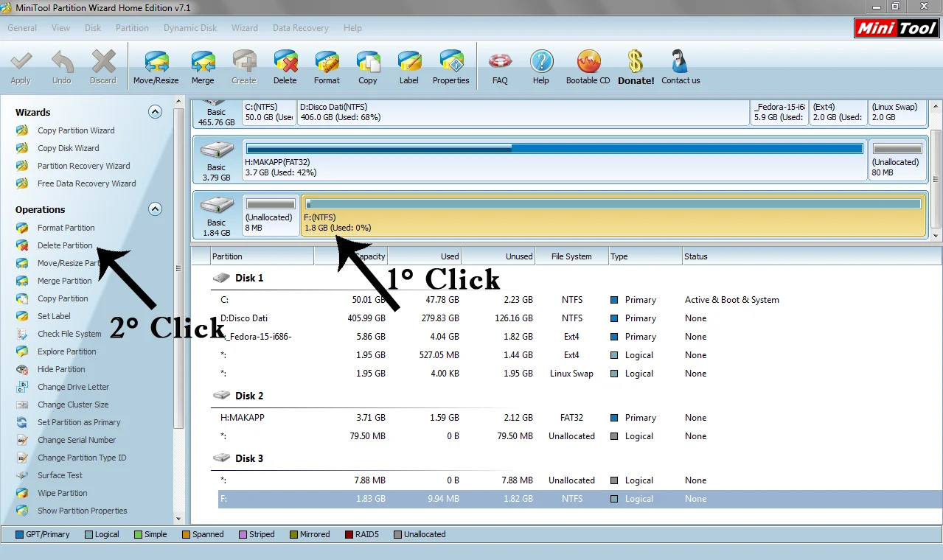Click the Merge Partition sidebar icon
This screenshot has width=943, height=560.
[23, 281]
